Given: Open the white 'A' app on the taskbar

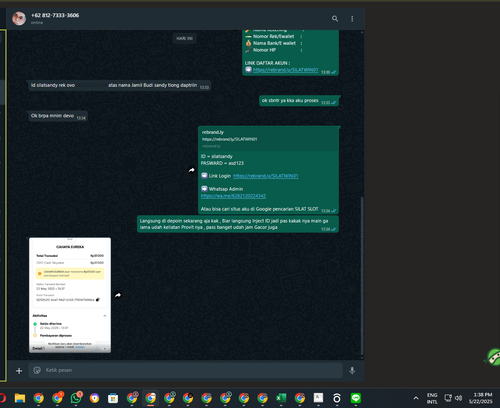Looking at the screenshot, I should pos(318,398).
